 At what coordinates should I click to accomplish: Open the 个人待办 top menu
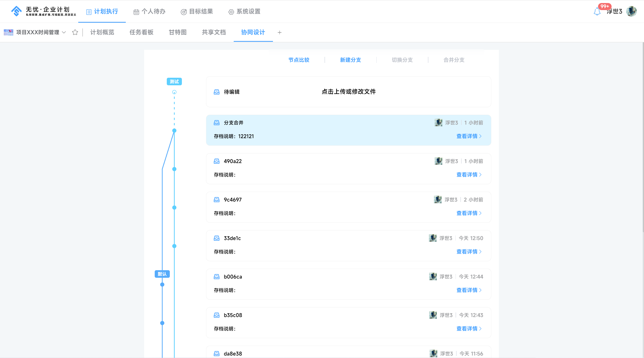pos(149,12)
